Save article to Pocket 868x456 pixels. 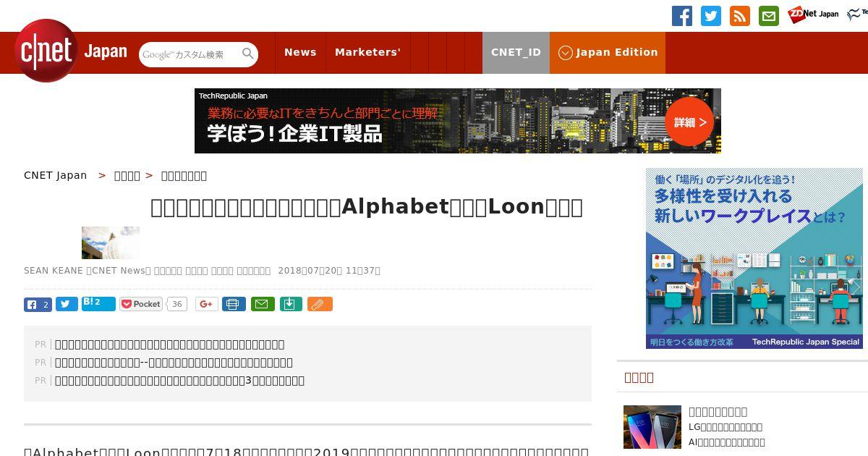point(141,304)
